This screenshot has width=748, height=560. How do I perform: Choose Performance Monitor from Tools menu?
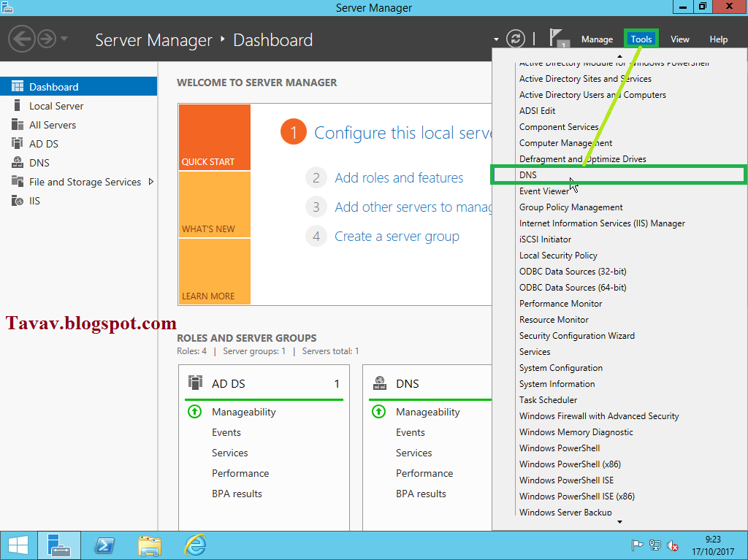coord(560,304)
